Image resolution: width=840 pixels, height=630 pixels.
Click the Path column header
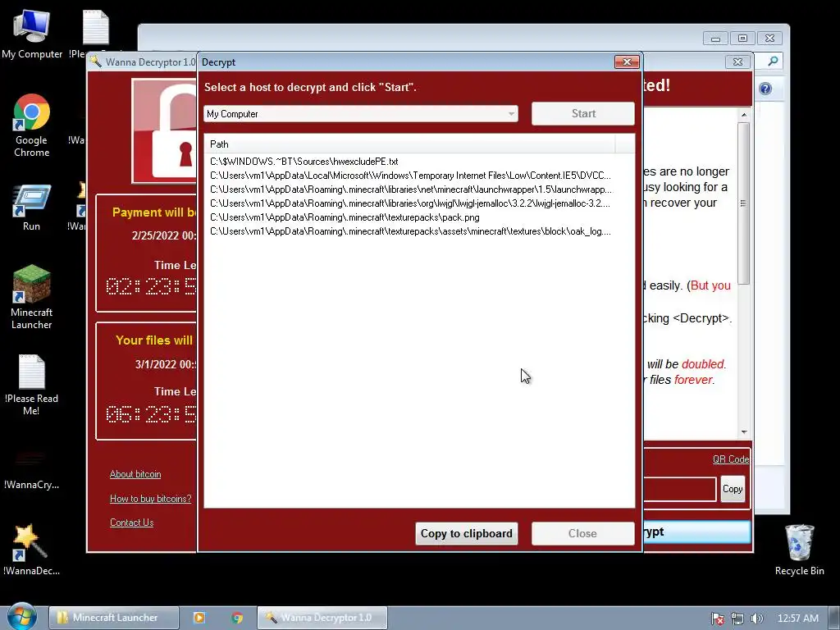410,144
